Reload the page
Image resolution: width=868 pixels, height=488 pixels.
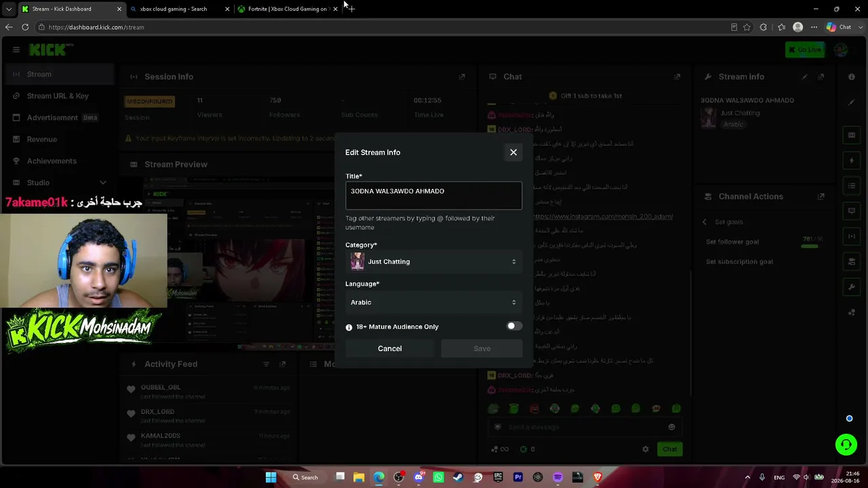click(x=25, y=27)
